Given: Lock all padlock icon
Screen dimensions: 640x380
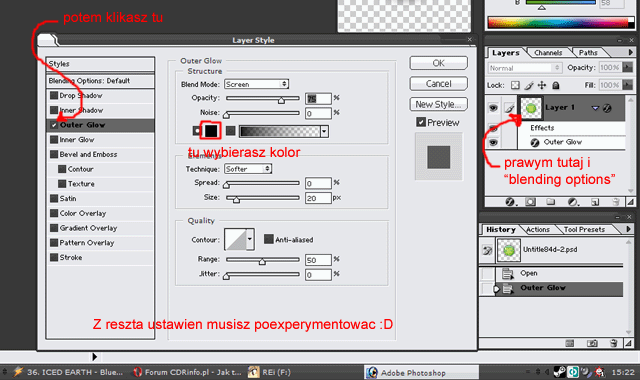Looking at the screenshot, I should point(556,85).
